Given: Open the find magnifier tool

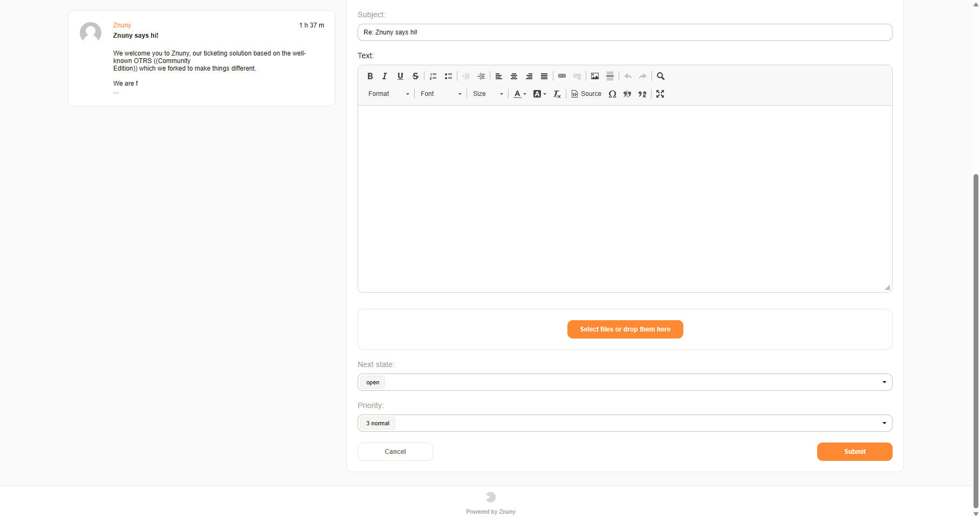Looking at the screenshot, I should tap(661, 76).
